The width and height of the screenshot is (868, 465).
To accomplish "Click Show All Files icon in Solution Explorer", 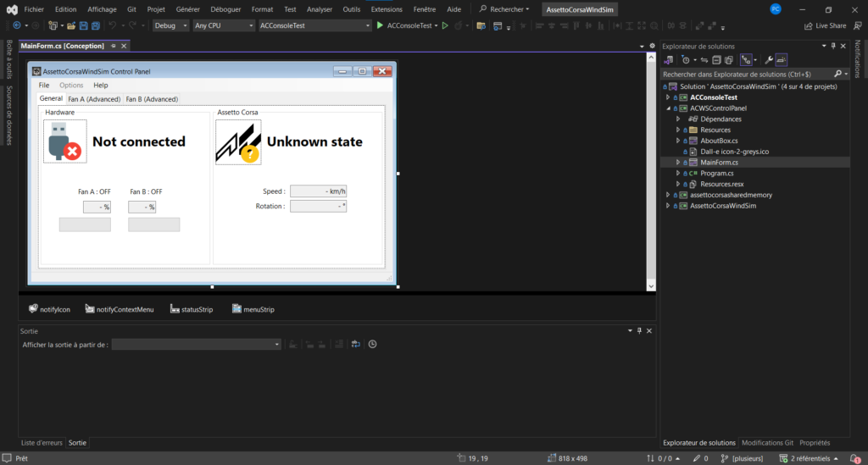I will point(728,60).
